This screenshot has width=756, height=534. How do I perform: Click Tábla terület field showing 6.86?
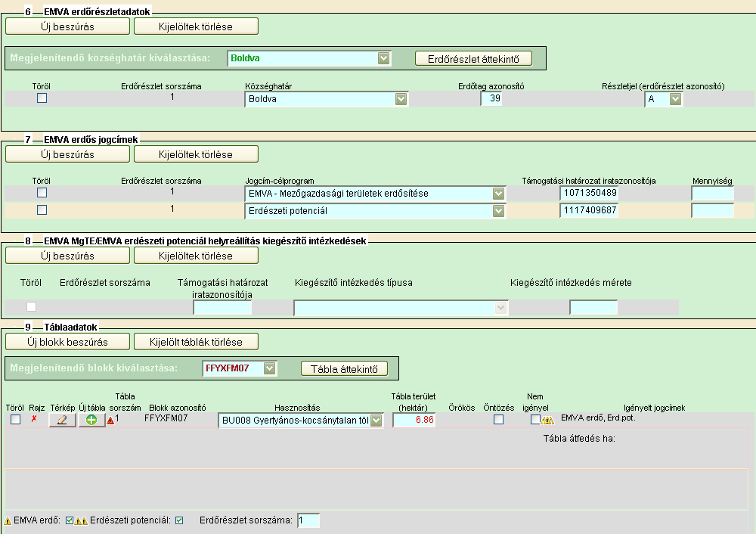[414, 420]
